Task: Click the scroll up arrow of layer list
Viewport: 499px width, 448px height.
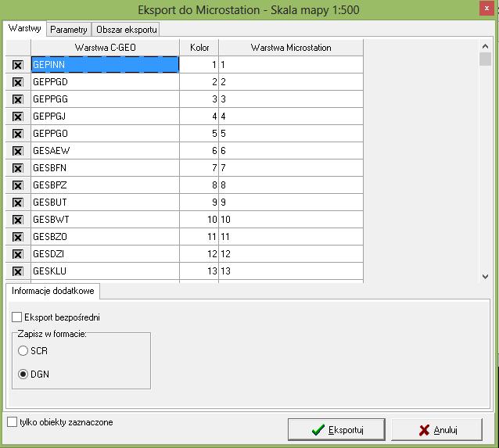Action: [x=485, y=46]
